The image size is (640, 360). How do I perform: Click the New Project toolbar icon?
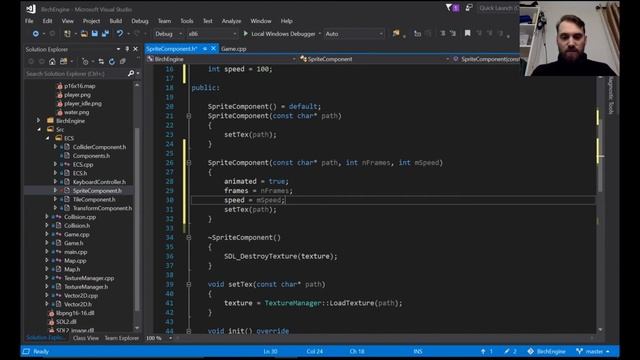tap(67, 34)
